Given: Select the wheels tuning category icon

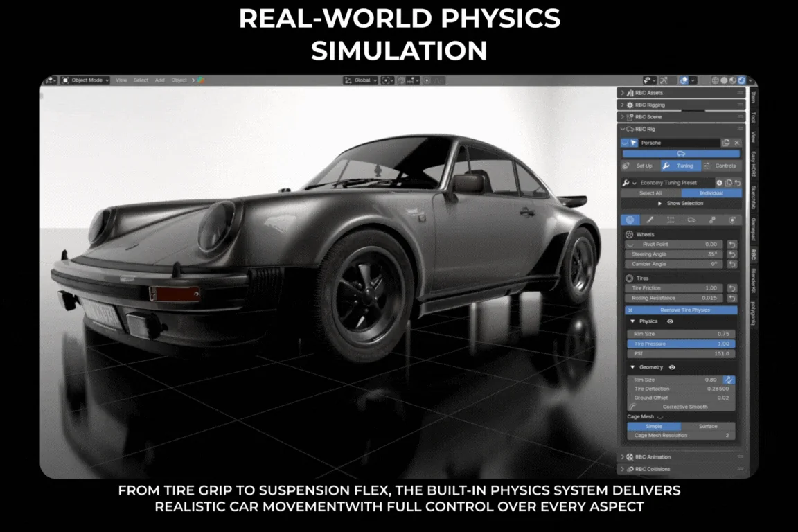Looking at the screenshot, I should [630, 220].
